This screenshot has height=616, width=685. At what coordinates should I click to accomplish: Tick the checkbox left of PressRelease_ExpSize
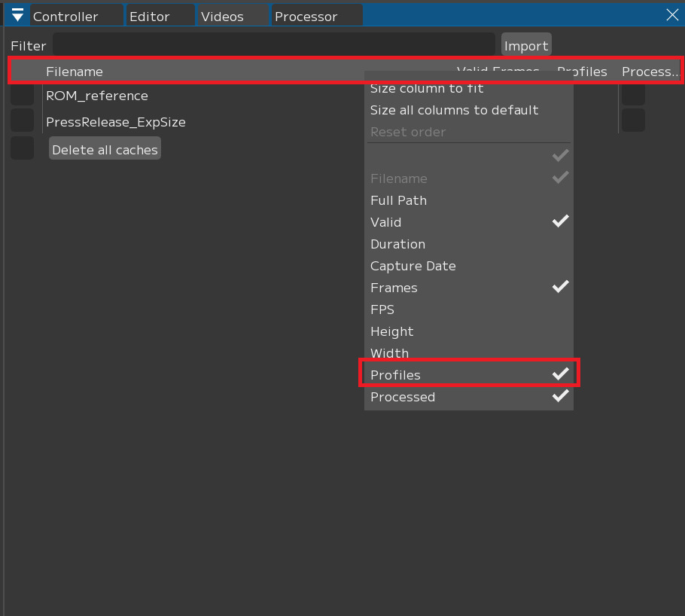22,121
